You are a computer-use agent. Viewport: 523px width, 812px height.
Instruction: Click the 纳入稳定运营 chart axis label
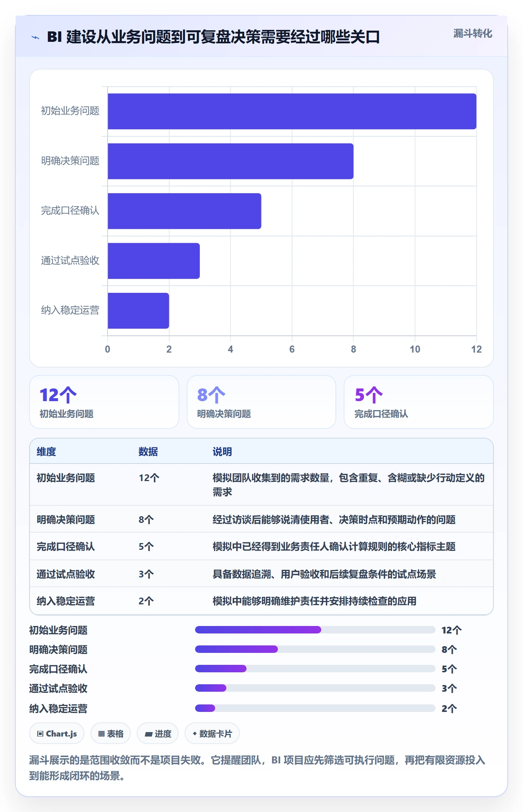click(70, 310)
